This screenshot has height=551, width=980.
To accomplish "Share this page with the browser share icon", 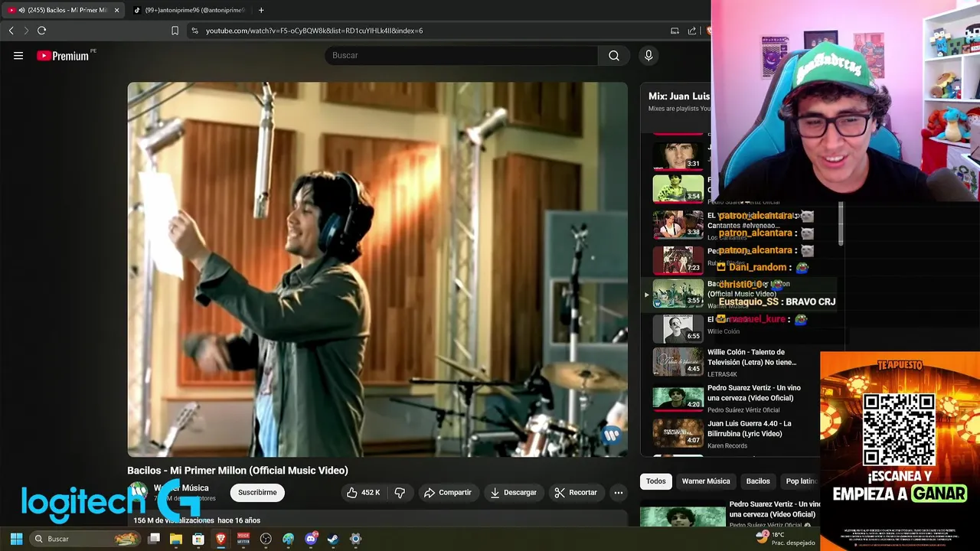I will 692,31.
